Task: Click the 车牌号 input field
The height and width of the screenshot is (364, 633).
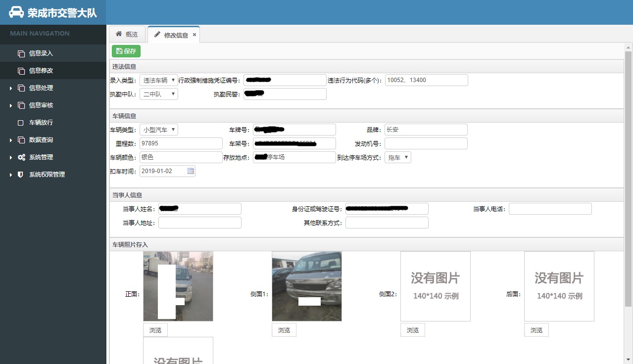Action: coord(294,130)
